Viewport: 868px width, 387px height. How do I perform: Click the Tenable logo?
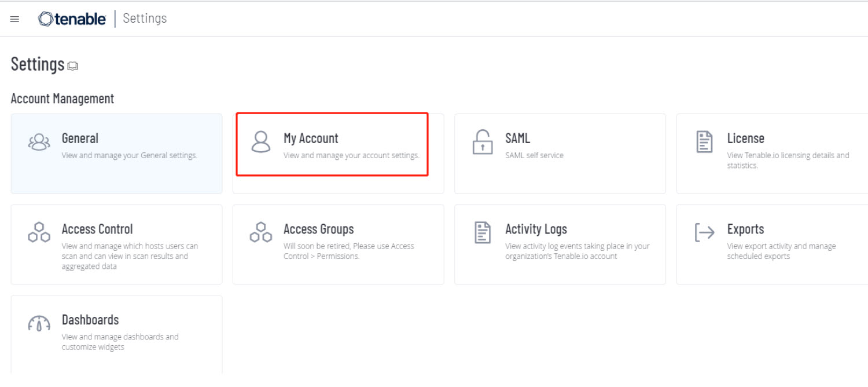tap(72, 19)
